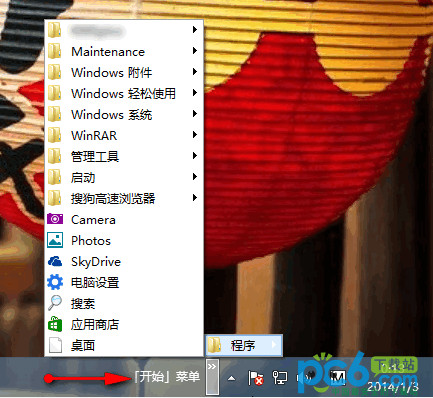Click the 启动 text label
The width and height of the screenshot is (433, 398).
tap(83, 177)
